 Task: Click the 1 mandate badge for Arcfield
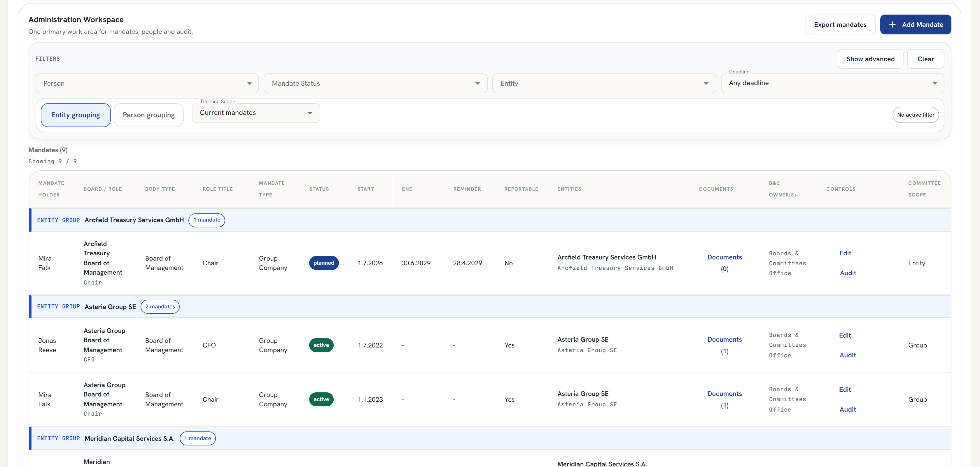pos(206,220)
